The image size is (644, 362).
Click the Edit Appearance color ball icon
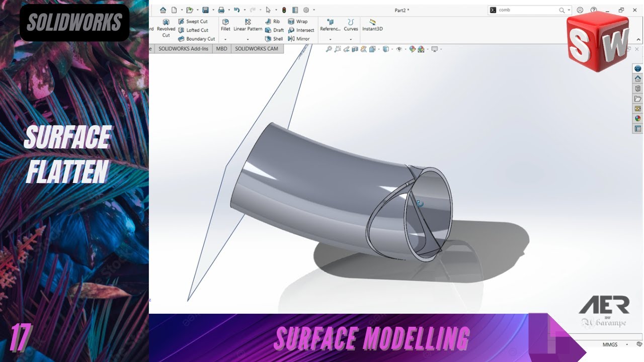click(x=413, y=49)
